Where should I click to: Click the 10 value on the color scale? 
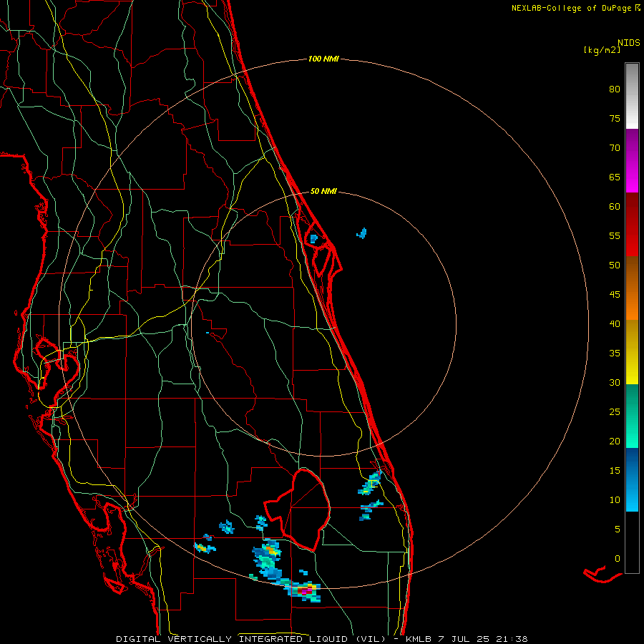(x=615, y=500)
